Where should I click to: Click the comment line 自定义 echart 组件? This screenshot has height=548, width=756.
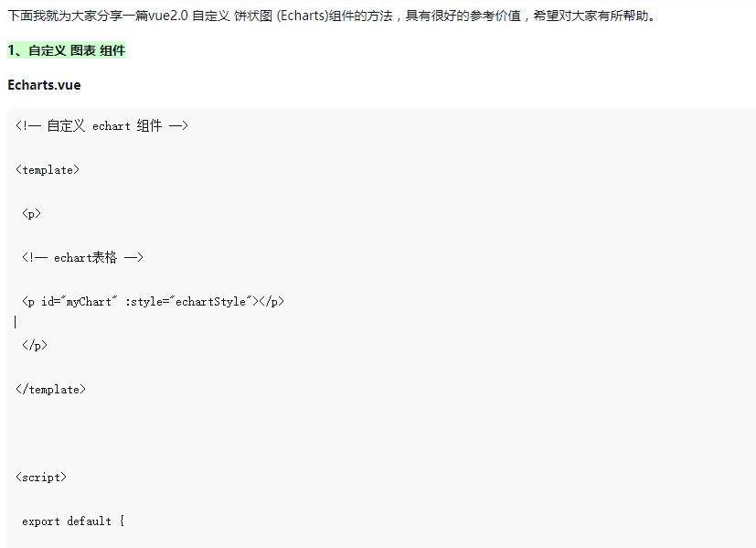(x=101, y=126)
